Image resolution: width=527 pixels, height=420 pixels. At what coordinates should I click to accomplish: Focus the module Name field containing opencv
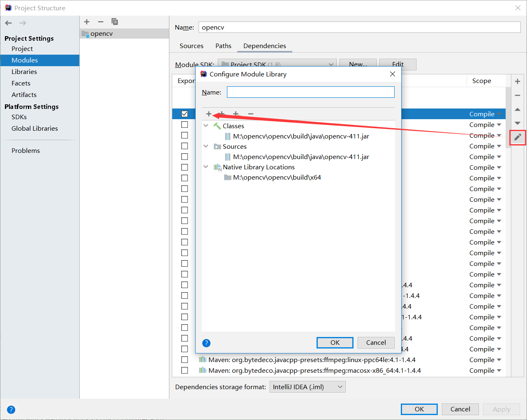click(360, 27)
